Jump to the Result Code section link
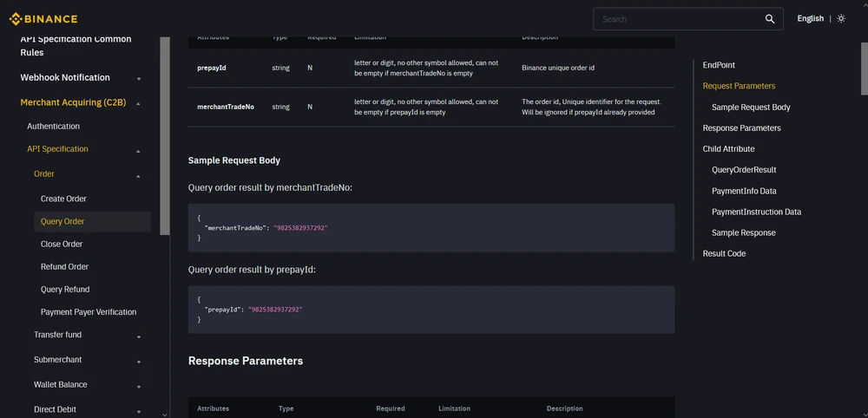This screenshot has width=868, height=418. pos(724,254)
